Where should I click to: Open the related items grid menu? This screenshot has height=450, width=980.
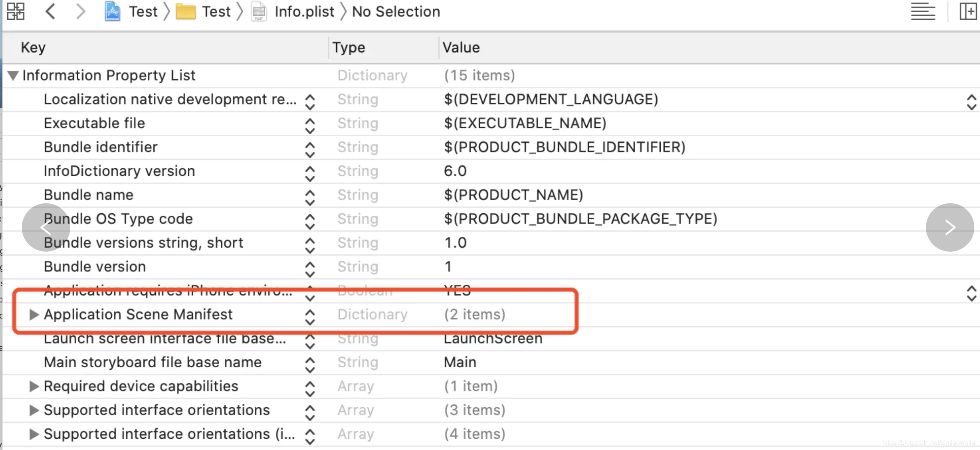coord(16,11)
